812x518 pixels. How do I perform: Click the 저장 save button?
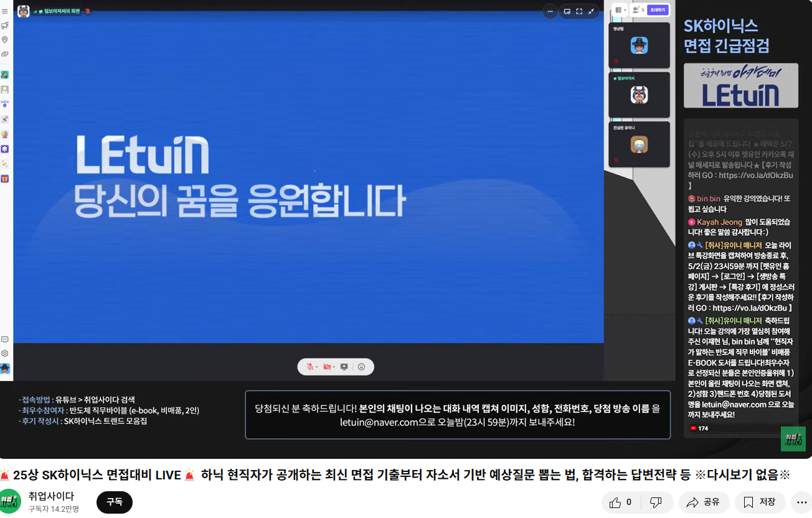760,502
